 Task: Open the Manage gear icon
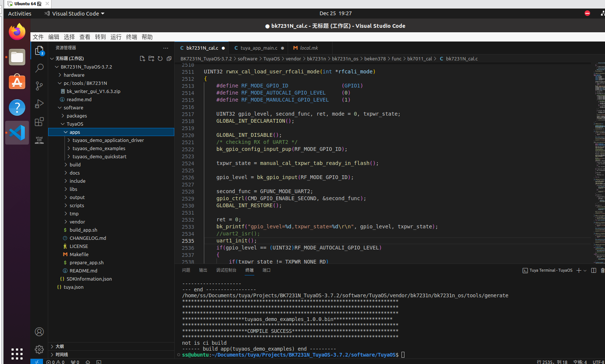point(39,350)
